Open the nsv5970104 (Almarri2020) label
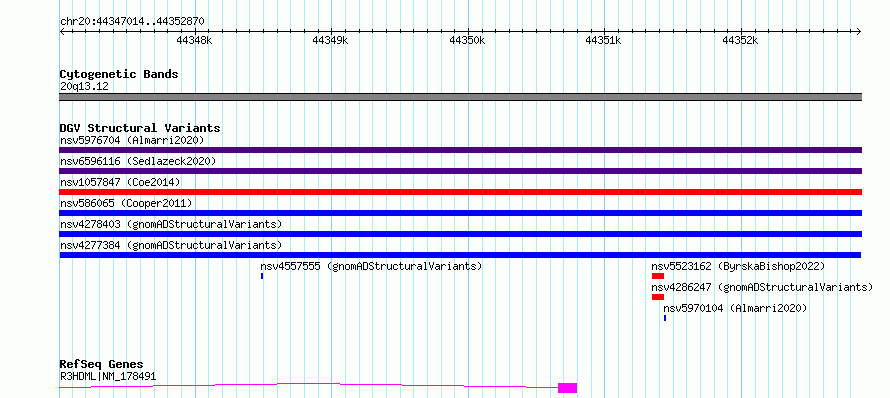The width and height of the screenshot is (890, 398). (x=735, y=308)
